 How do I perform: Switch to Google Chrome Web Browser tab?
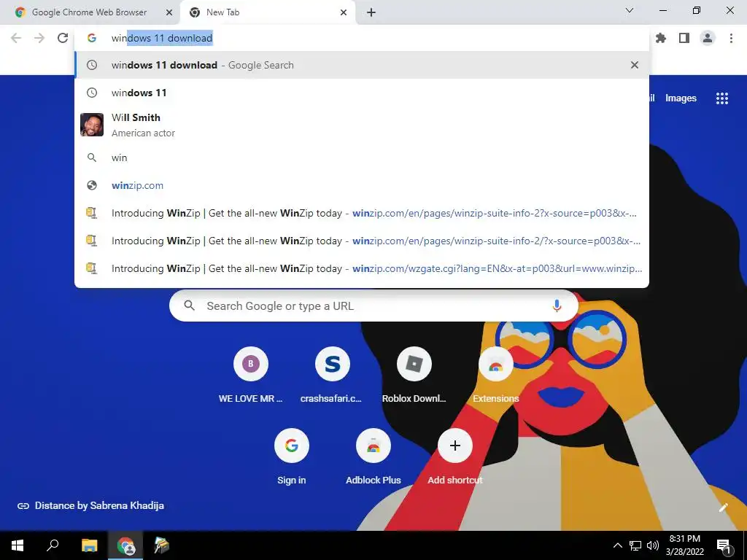[x=89, y=12]
